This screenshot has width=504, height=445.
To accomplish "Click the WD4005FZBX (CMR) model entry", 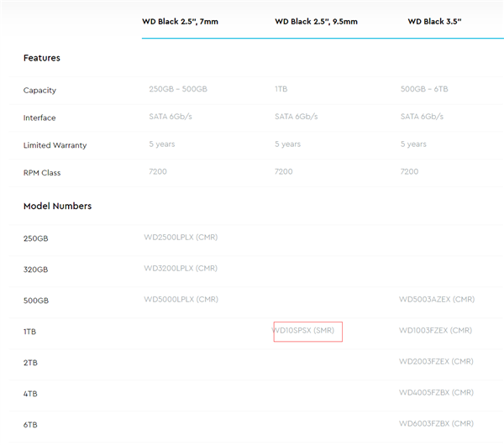I will pyautogui.click(x=437, y=393).
